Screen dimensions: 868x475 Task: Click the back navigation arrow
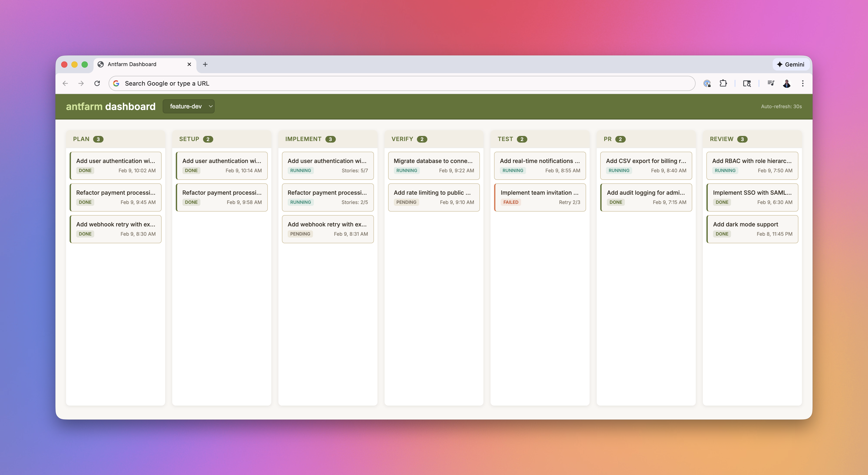65,83
